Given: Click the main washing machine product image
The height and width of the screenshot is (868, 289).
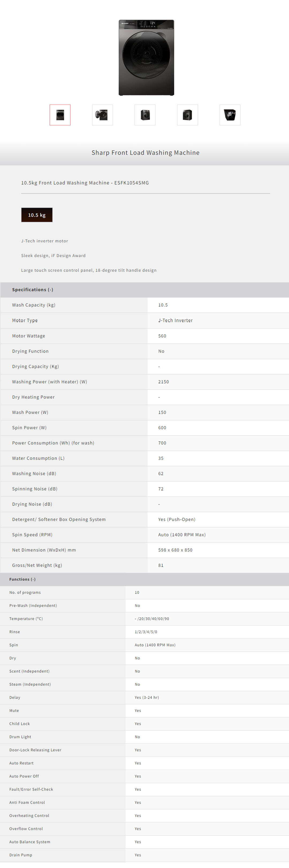Looking at the screenshot, I should (x=146, y=58).
